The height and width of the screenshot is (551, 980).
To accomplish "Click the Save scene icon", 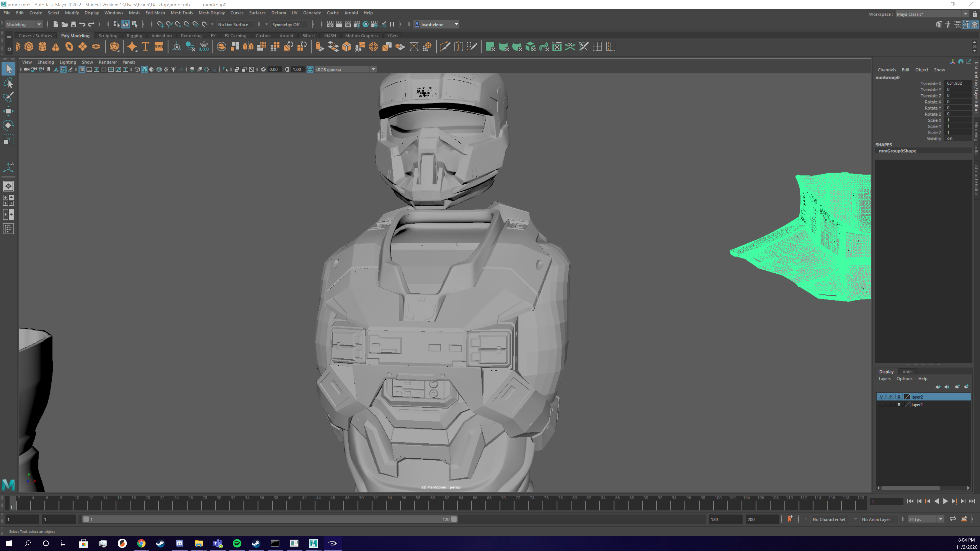I will click(73, 24).
